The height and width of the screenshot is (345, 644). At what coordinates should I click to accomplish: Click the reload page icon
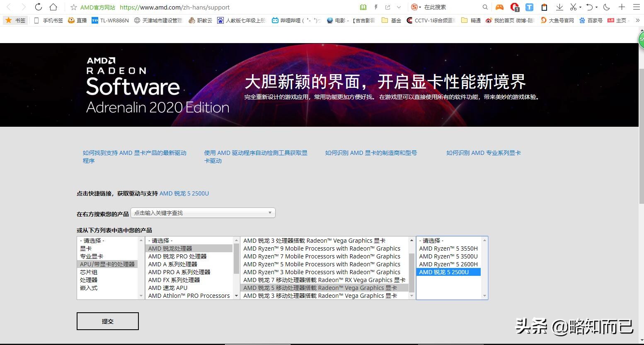(x=39, y=7)
